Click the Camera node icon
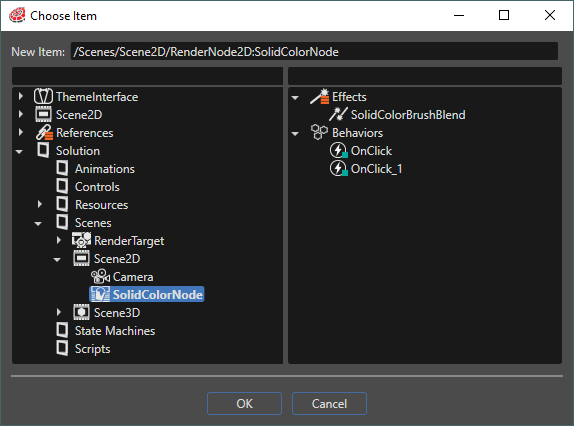 [100, 277]
